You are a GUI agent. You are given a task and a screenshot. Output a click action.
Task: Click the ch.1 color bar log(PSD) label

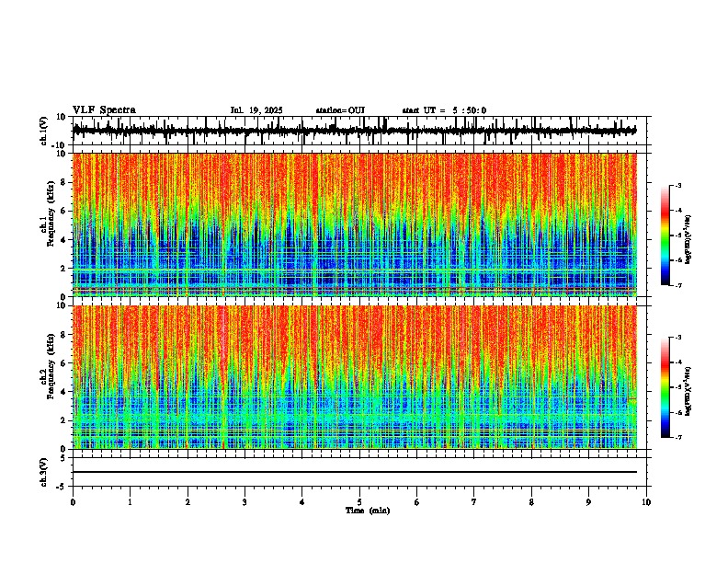[688, 240]
